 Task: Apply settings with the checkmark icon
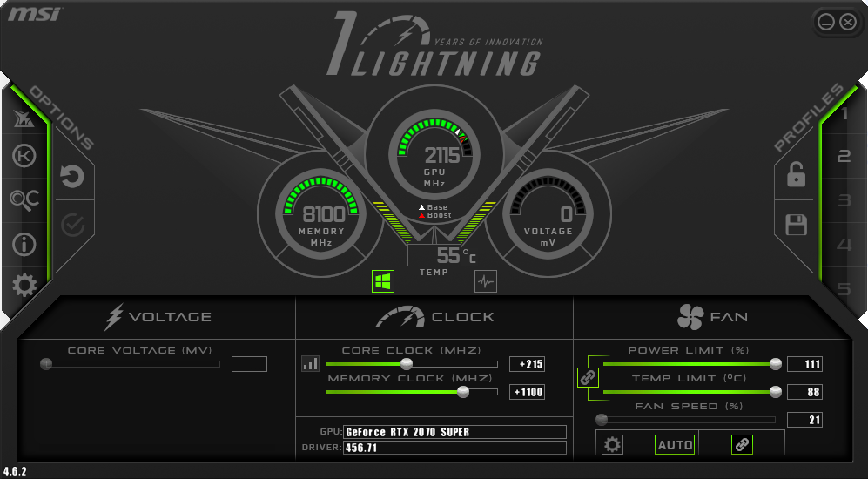pos(72,225)
